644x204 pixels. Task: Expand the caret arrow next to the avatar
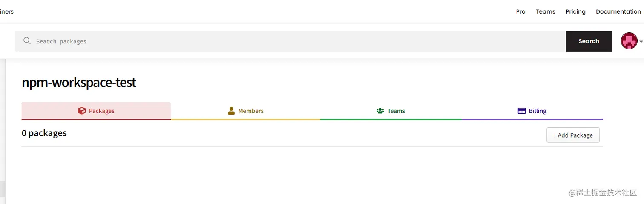coord(641,42)
